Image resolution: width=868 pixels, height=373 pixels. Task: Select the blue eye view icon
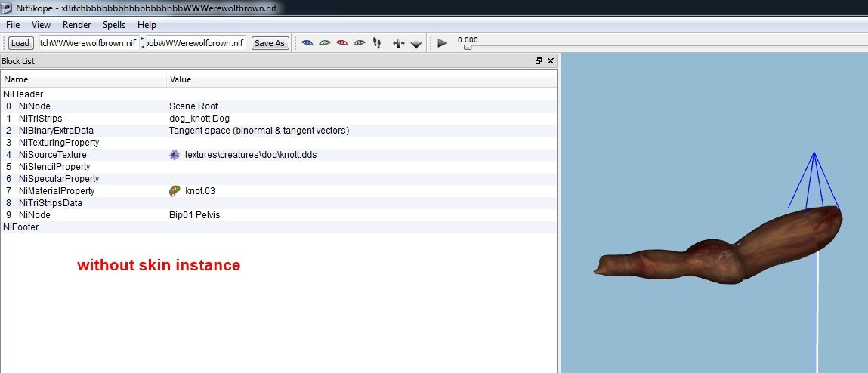pos(307,42)
